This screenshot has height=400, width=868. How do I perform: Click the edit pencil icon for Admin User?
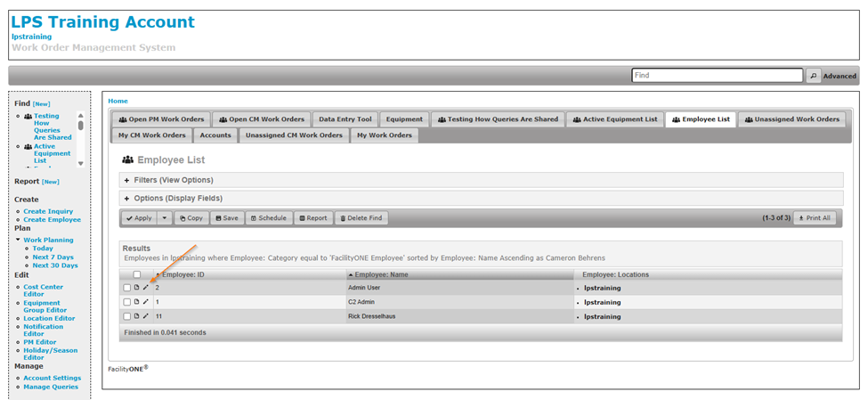pos(146,288)
